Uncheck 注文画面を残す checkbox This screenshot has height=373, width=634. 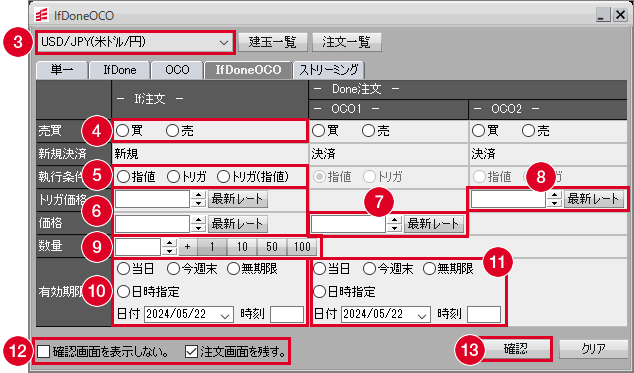[191, 352]
